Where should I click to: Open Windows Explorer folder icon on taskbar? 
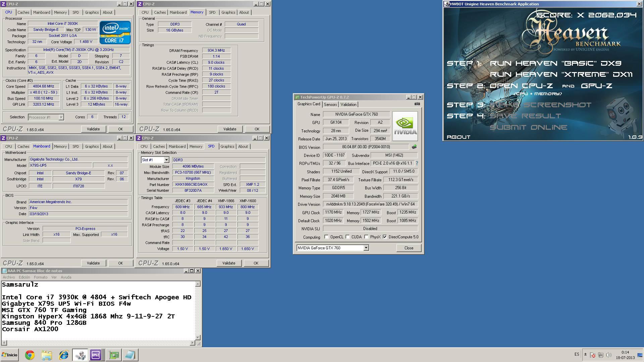(x=47, y=355)
